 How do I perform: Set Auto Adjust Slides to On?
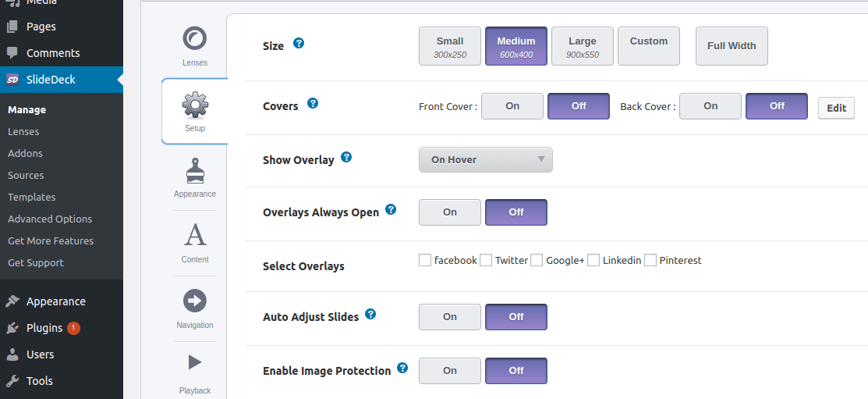coord(449,317)
